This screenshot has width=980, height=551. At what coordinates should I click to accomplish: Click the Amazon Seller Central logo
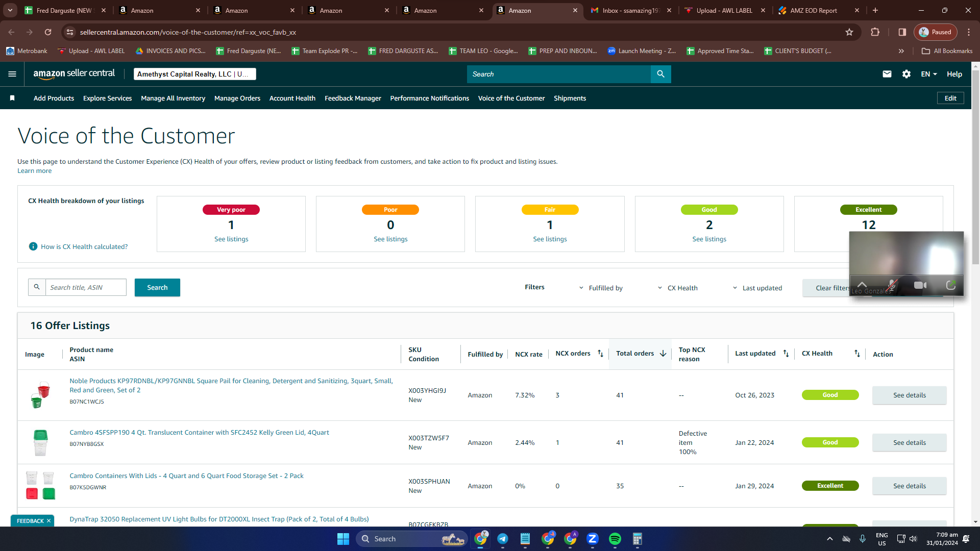tap(74, 74)
